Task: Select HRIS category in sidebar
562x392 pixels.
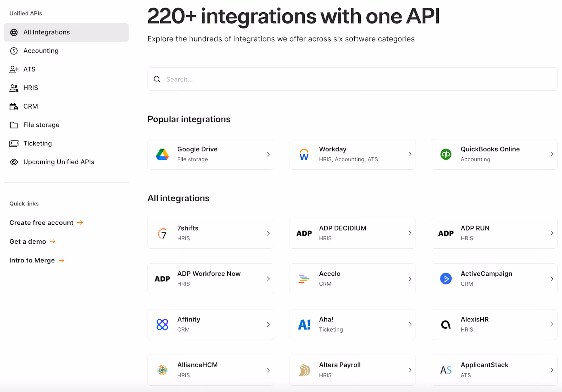Action: point(66,88)
